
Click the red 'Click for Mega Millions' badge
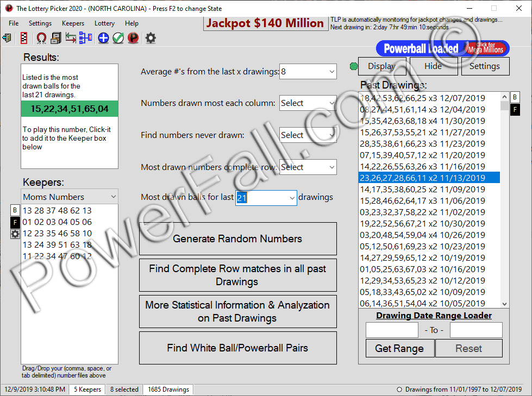486,48
